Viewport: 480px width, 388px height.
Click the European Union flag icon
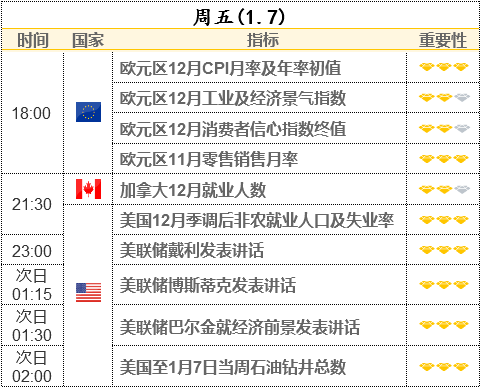coord(88,112)
